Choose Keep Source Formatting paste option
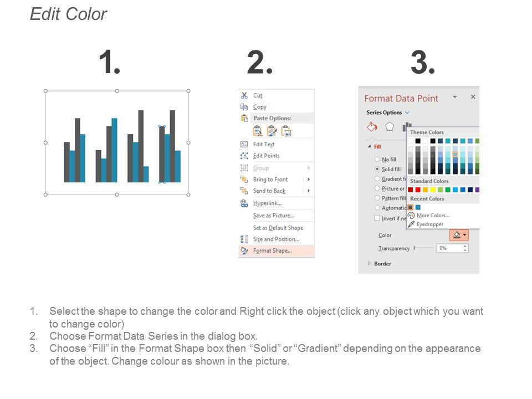The image size is (532, 399). [257, 131]
